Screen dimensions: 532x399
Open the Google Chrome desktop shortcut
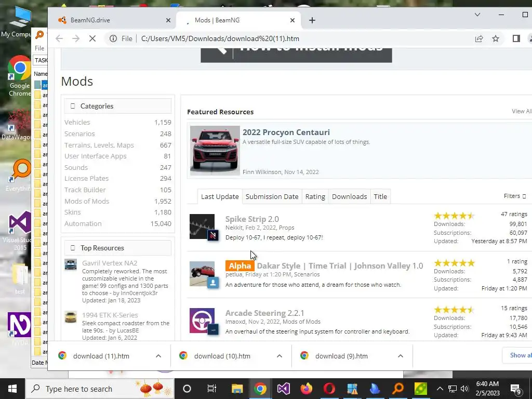point(19,76)
